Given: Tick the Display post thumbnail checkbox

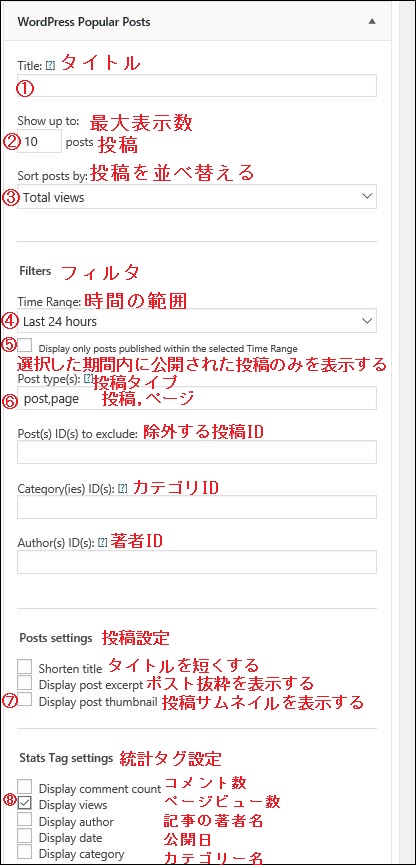Looking at the screenshot, I should [x=25, y=700].
